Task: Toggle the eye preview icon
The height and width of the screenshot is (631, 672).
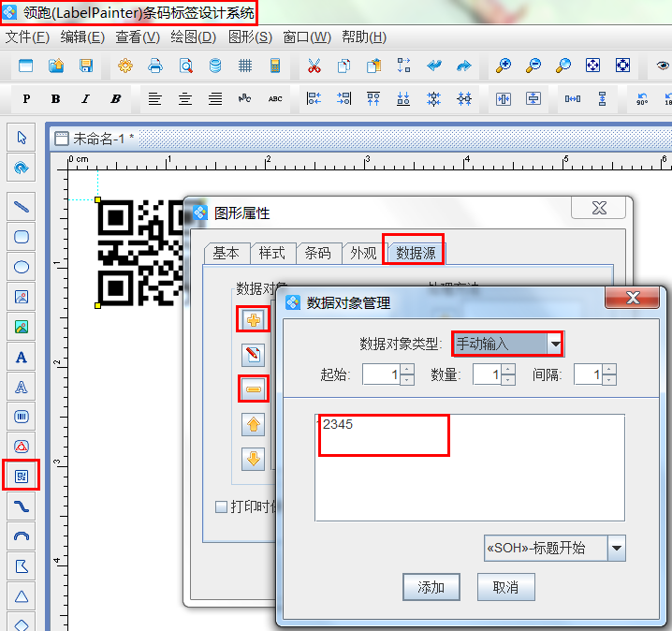Action: click(x=663, y=66)
